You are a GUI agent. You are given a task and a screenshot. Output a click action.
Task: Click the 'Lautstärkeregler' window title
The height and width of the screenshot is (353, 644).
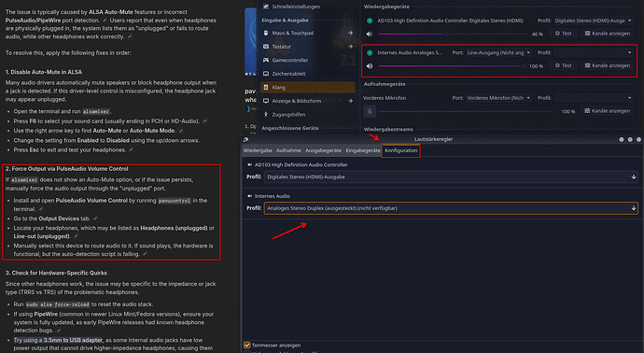(433, 139)
